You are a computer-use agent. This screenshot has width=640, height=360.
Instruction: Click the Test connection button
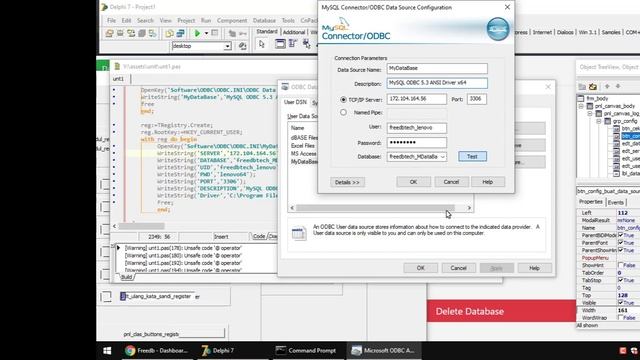[472, 156]
